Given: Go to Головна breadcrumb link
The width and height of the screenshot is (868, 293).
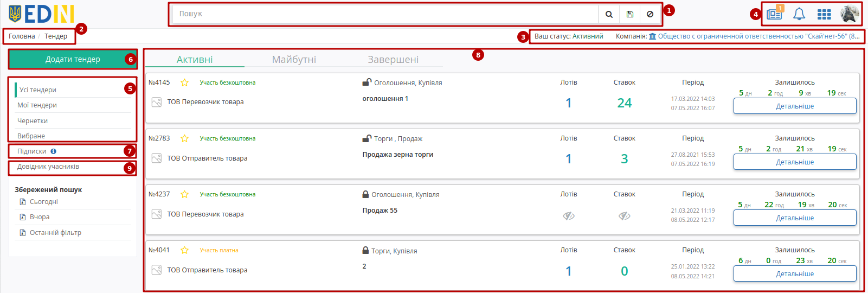Looking at the screenshot, I should coord(22,36).
